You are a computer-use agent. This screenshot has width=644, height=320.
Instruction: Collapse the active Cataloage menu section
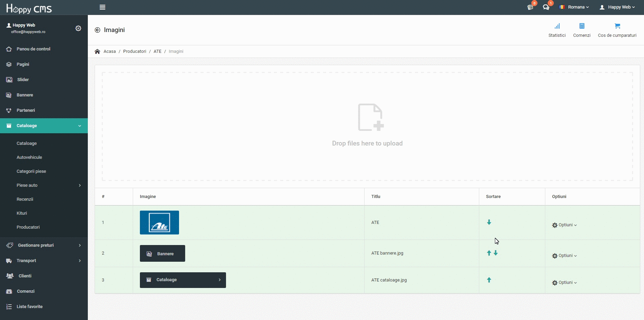pyautogui.click(x=44, y=126)
